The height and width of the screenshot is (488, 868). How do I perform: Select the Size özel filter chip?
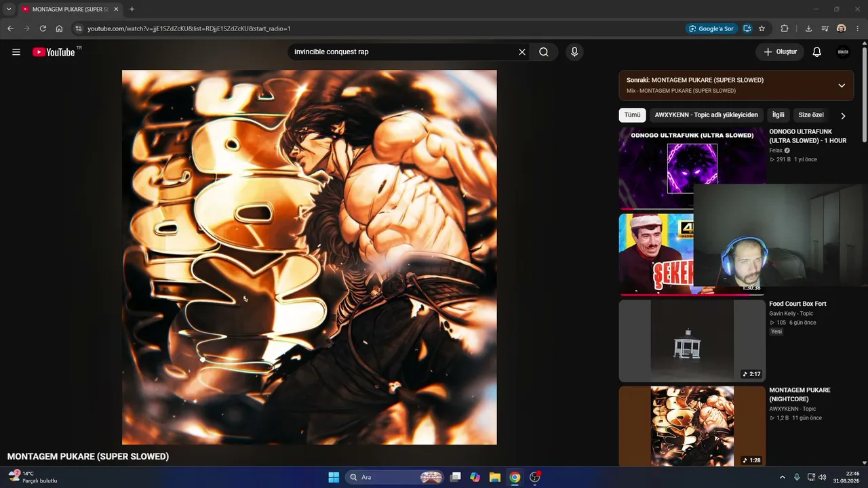coord(811,115)
